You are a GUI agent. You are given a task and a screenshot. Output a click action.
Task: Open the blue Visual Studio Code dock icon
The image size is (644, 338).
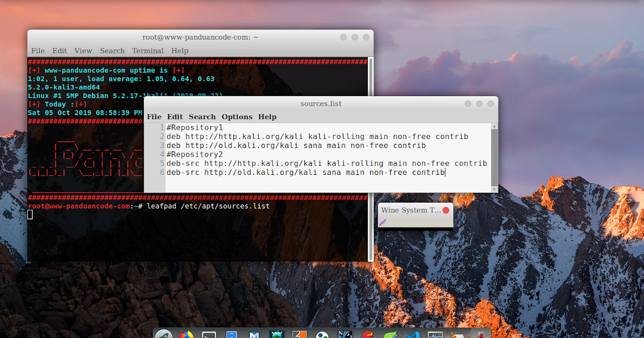click(x=412, y=335)
